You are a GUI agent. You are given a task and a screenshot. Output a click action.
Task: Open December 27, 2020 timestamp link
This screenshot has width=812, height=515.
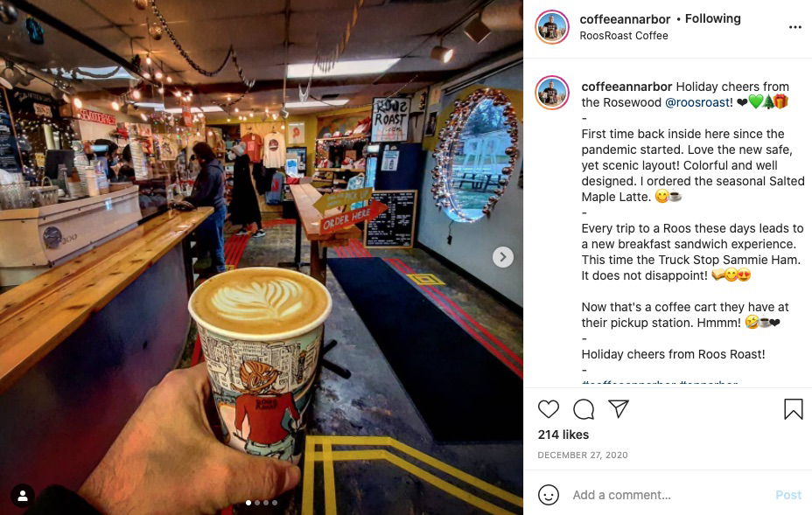(583, 455)
